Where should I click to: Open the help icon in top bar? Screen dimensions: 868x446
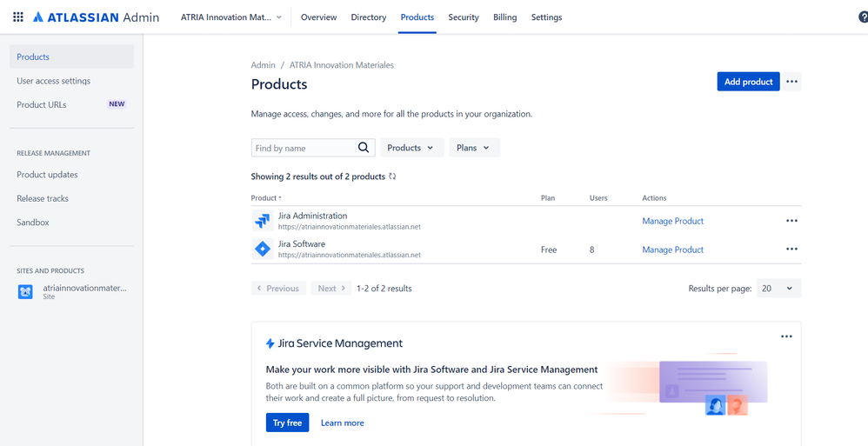[x=863, y=17]
